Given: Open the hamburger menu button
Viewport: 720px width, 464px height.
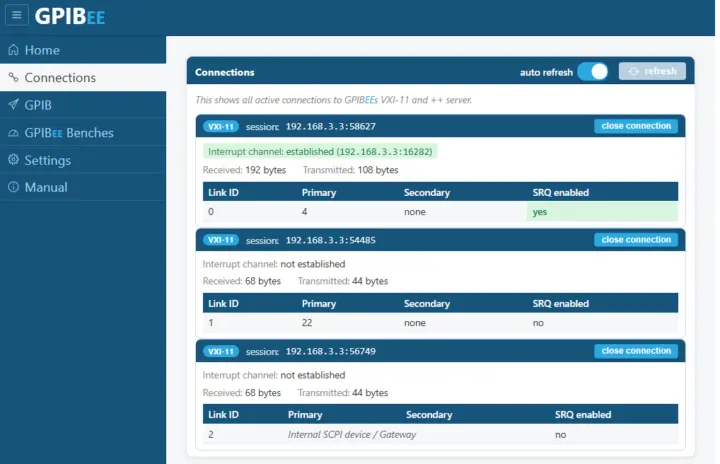Looking at the screenshot, I should coord(17,15).
